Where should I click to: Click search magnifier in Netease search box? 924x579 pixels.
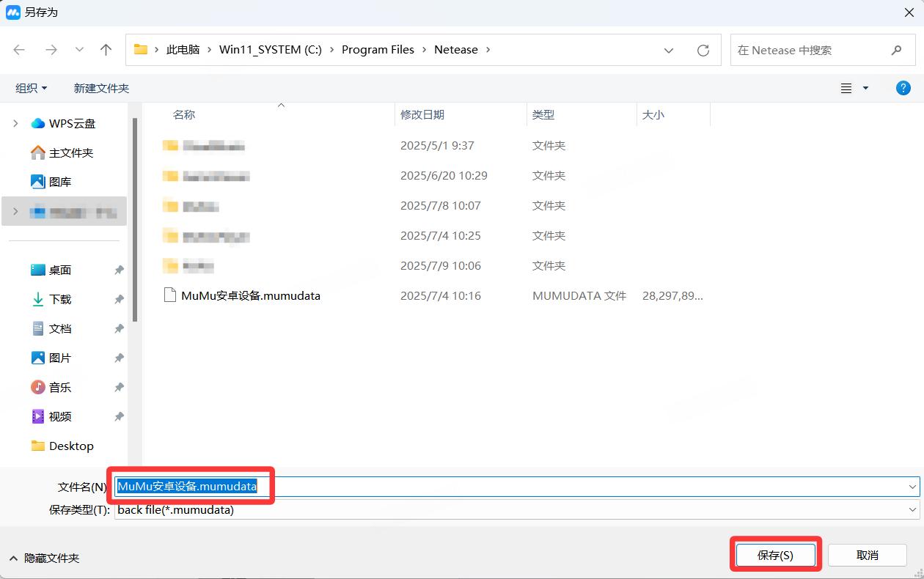click(896, 50)
